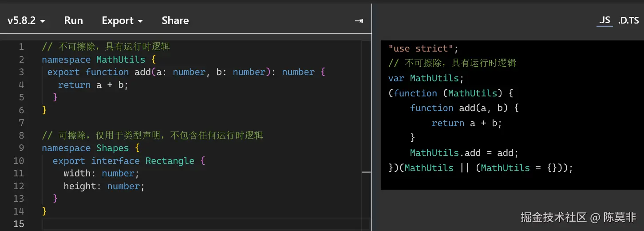Click the 'width: number;' line
644x231 pixels.
tap(102, 173)
